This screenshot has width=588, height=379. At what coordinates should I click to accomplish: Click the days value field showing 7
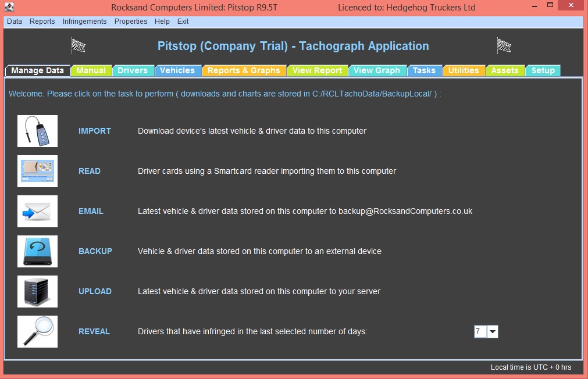[x=480, y=331]
